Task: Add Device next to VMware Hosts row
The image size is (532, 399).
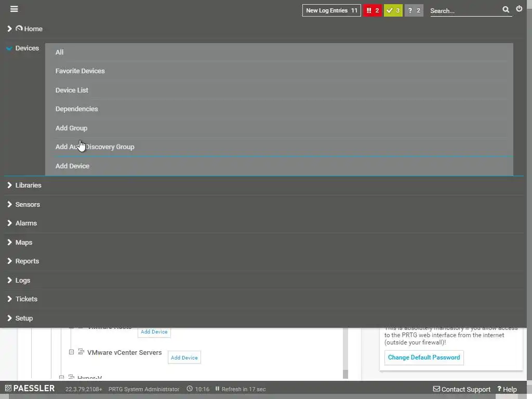Action: [154, 332]
